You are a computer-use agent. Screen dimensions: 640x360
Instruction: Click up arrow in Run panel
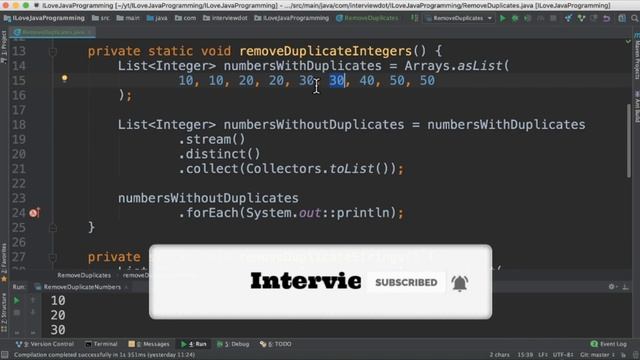(x=33, y=301)
